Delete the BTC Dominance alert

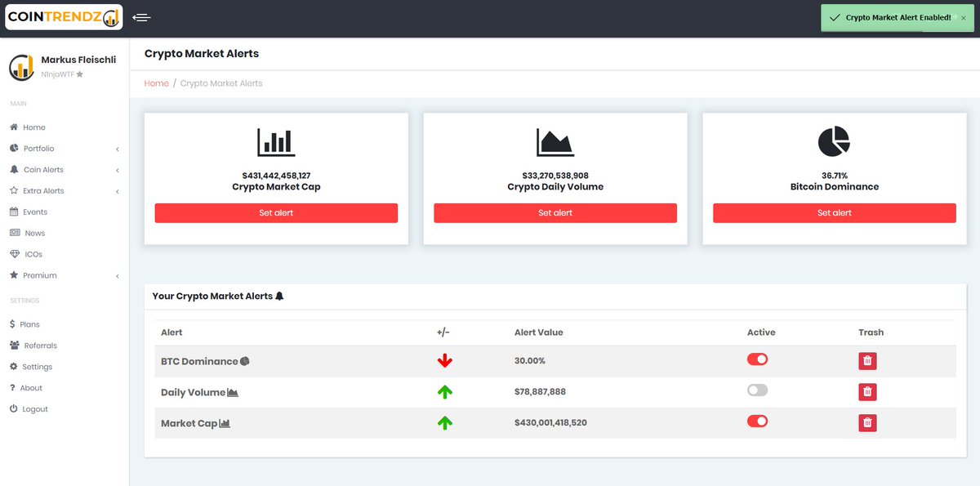pyautogui.click(x=867, y=361)
